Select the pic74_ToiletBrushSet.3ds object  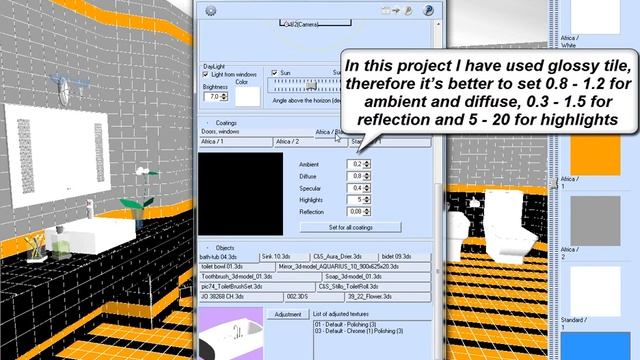click(x=257, y=287)
